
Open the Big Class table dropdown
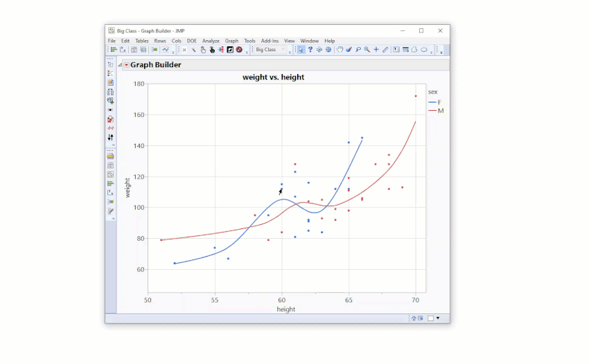(270, 50)
